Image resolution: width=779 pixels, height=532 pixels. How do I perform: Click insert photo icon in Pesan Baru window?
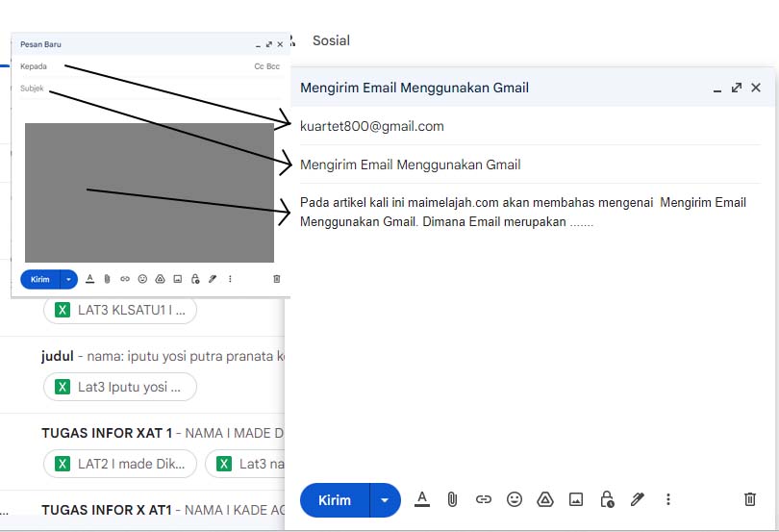coord(177,279)
